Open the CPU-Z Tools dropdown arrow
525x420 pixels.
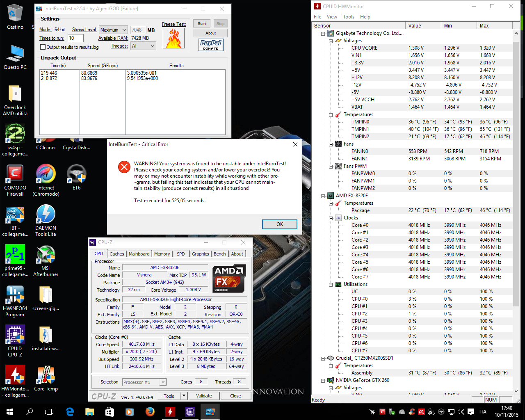(x=184, y=396)
